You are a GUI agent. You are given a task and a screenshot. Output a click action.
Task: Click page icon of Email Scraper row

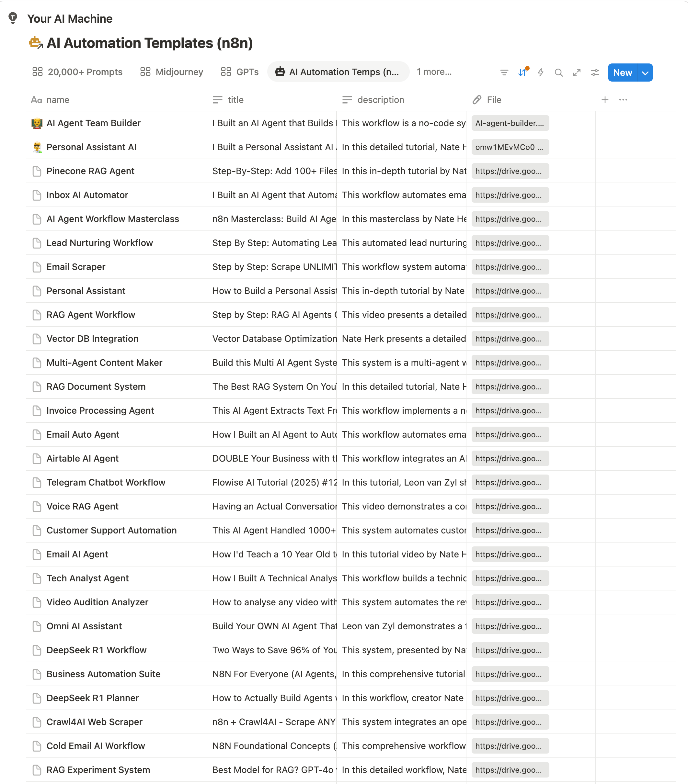tap(37, 267)
